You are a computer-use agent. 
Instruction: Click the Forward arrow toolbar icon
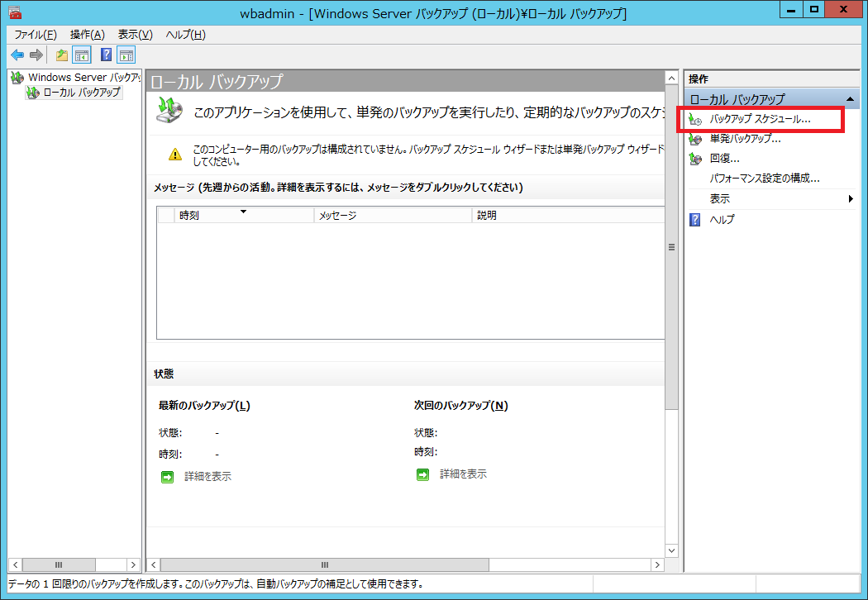coord(36,55)
